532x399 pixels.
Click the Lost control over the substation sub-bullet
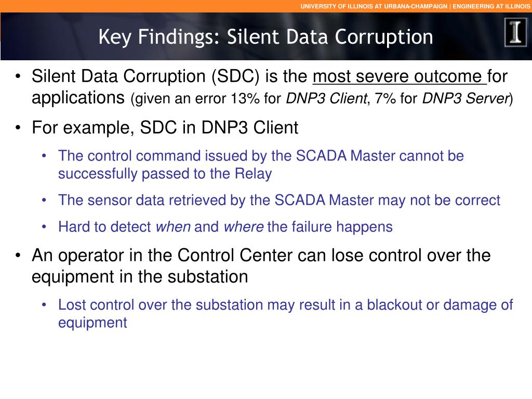coord(285,304)
